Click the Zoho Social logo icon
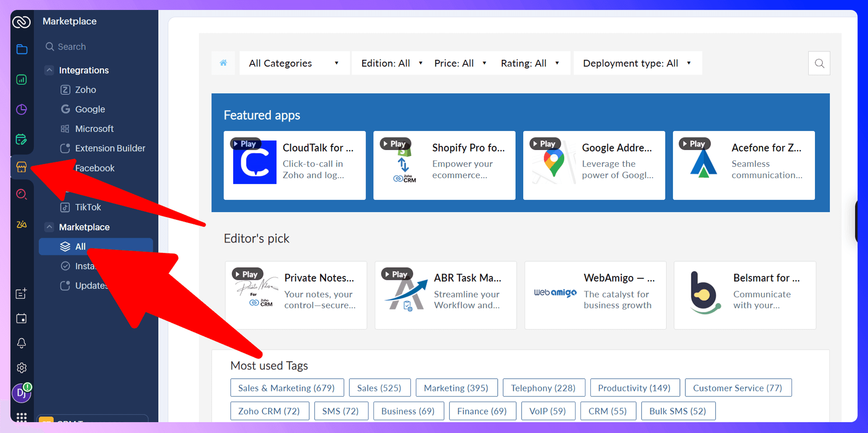The width and height of the screenshot is (868, 433). (x=22, y=22)
